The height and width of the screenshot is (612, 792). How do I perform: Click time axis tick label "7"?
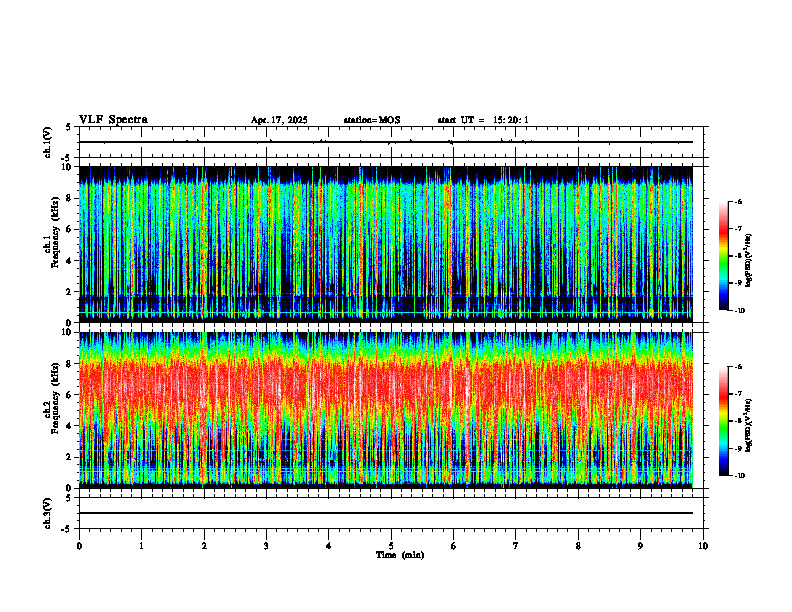(x=516, y=546)
